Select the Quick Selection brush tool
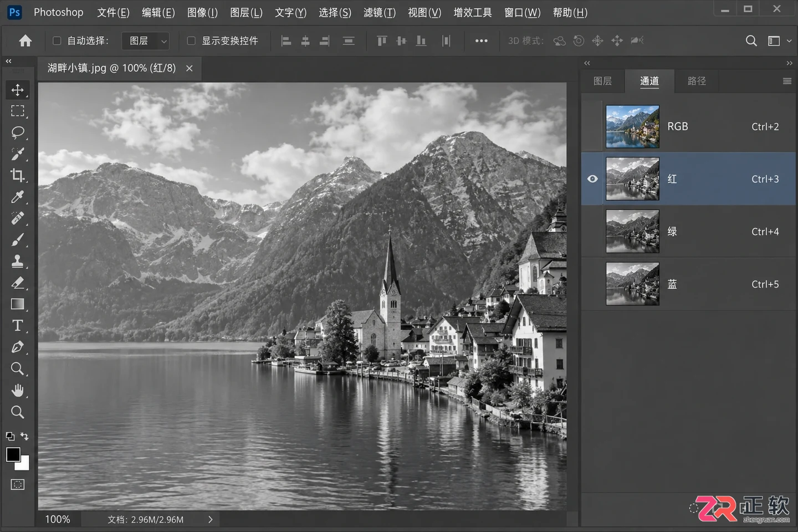798x532 pixels. pos(17,154)
